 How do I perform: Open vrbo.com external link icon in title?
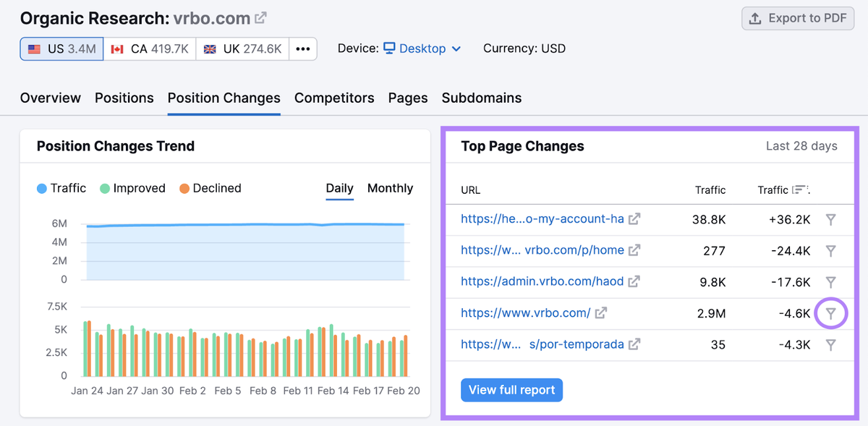[x=260, y=18]
